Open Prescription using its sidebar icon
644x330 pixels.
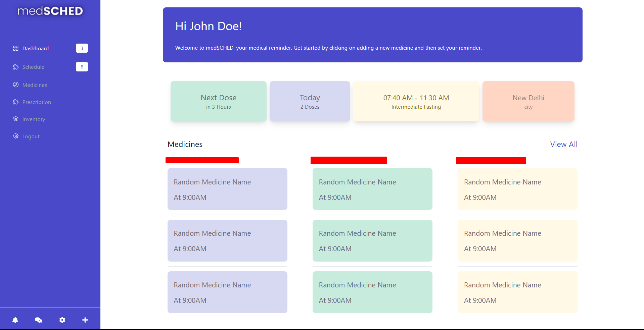pyautogui.click(x=16, y=102)
